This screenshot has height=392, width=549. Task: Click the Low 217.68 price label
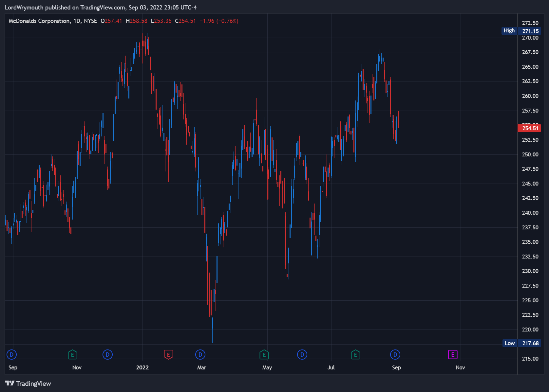coord(522,343)
